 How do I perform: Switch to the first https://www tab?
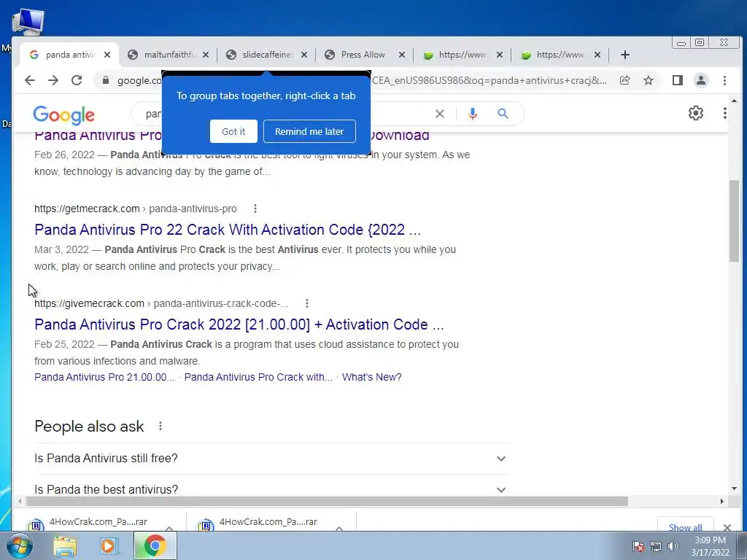(x=461, y=55)
